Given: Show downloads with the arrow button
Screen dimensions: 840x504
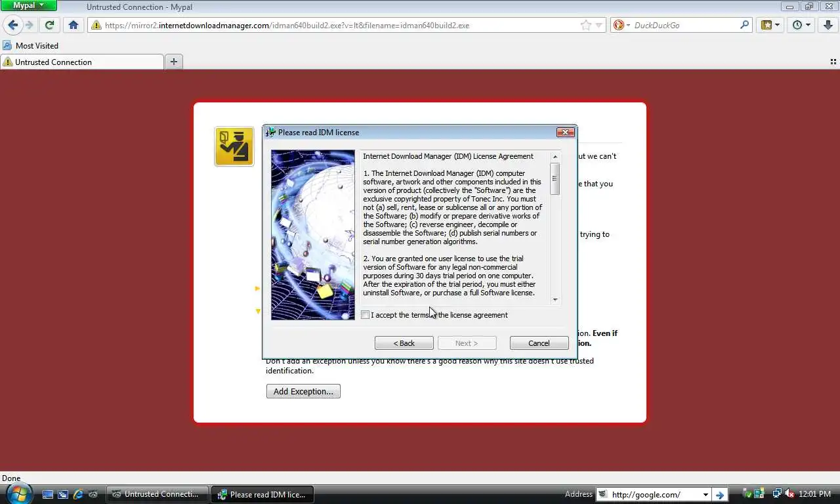Looking at the screenshot, I should tap(828, 25).
